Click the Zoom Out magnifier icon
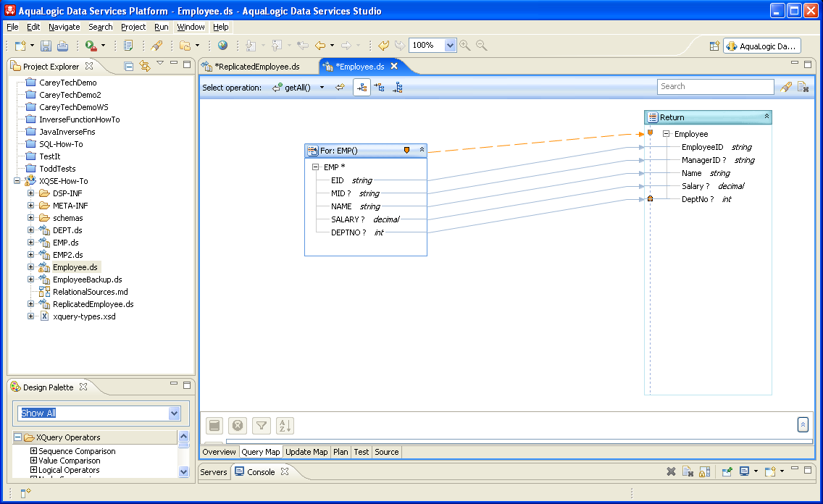 point(481,46)
